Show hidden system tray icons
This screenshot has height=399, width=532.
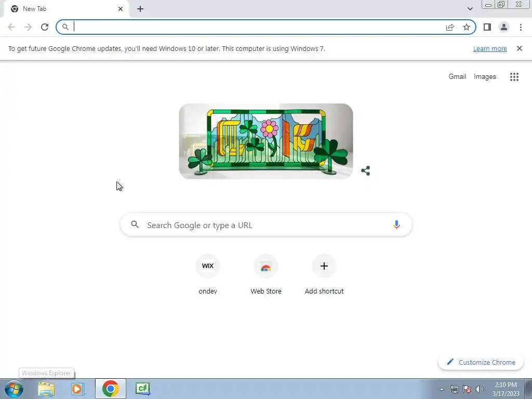click(442, 389)
